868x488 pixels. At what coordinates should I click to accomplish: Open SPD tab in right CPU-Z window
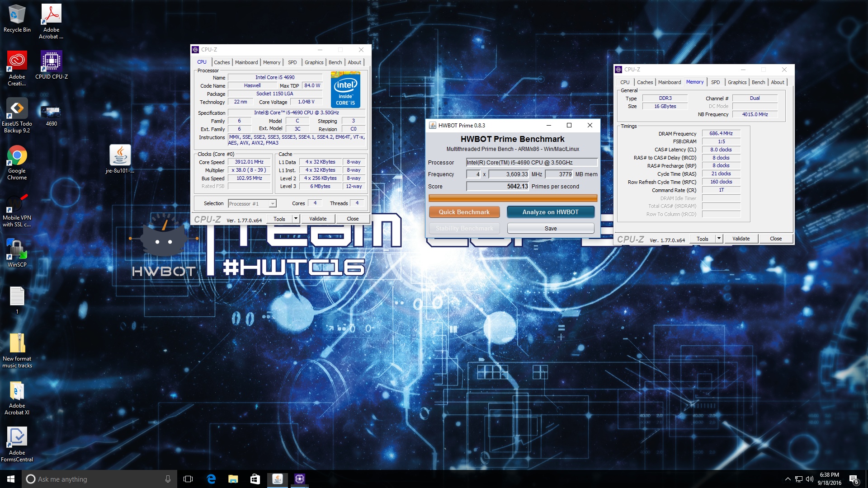coord(715,82)
